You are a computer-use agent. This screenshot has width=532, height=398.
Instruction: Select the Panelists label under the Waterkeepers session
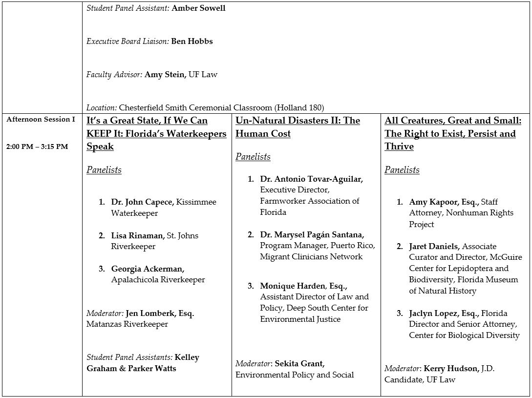pyautogui.click(x=104, y=170)
